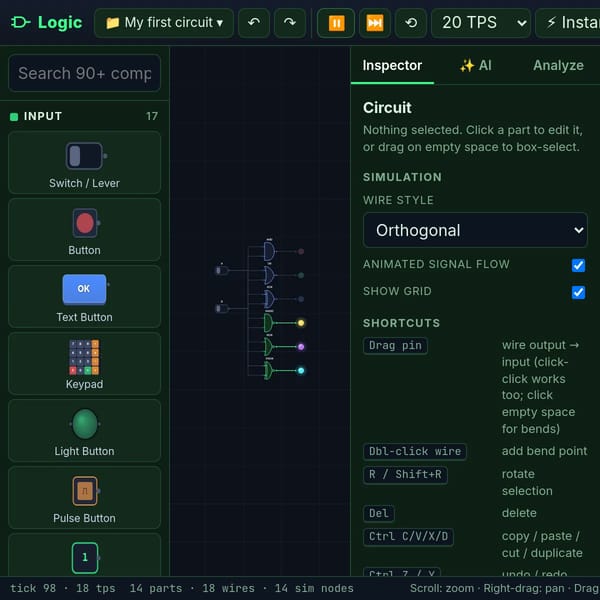
Task: Click the Dbl-click wire shortcut key
Action: coord(415,452)
